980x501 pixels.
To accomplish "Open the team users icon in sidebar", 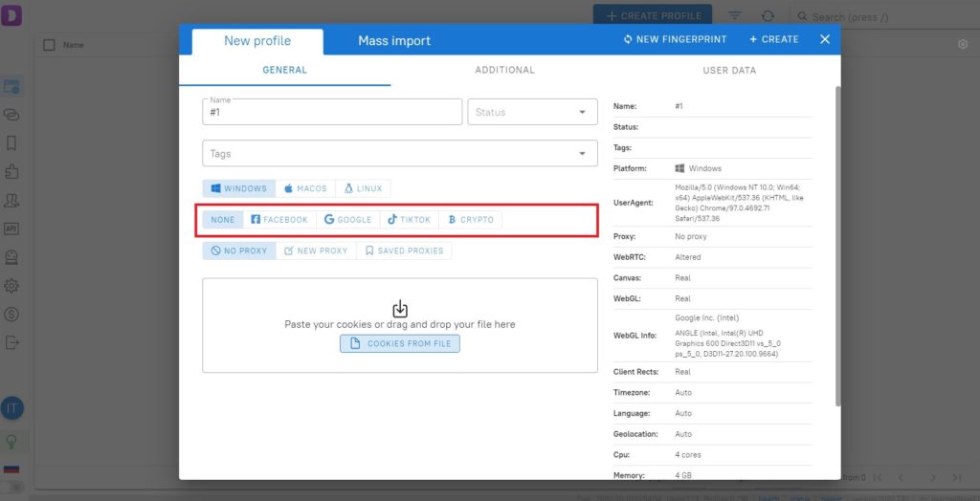I will 11,200.
